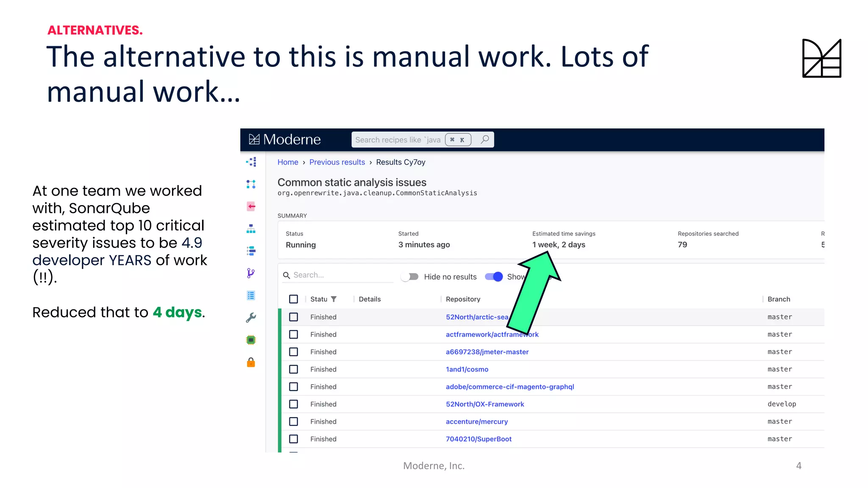The image size is (868, 488).
Task: Open Previous results breadcrumb
Action: click(x=337, y=162)
